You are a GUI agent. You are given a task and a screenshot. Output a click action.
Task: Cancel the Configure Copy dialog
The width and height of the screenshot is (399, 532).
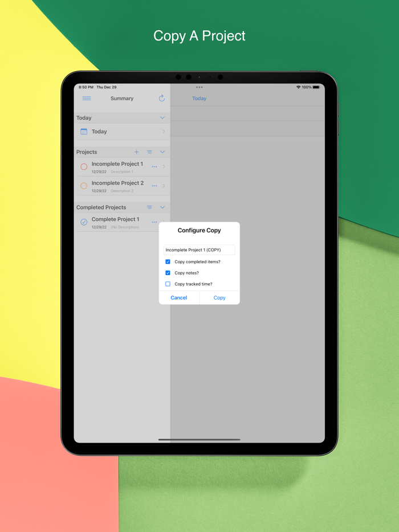click(x=179, y=297)
